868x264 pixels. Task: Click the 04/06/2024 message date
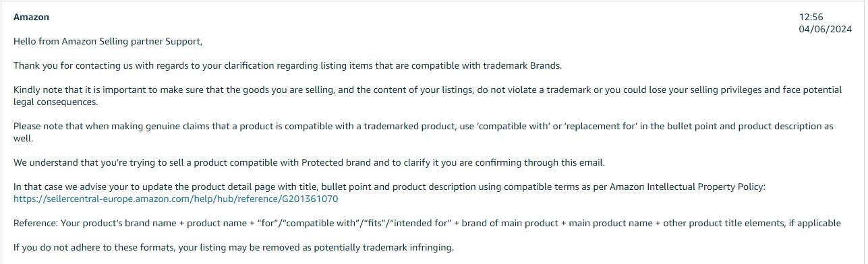825,29
